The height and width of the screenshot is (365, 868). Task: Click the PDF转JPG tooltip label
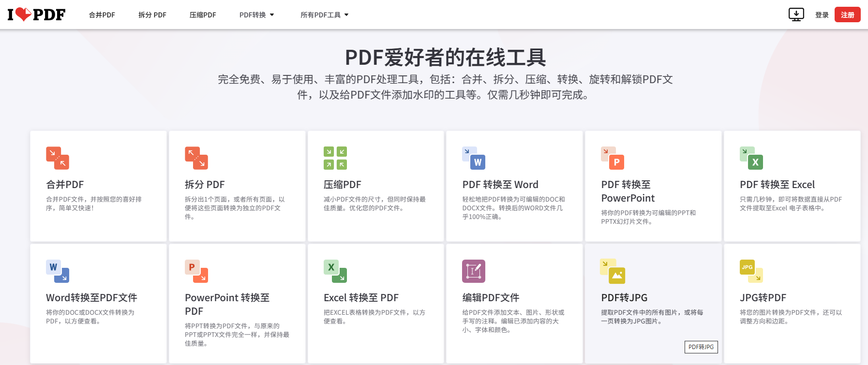[701, 347]
